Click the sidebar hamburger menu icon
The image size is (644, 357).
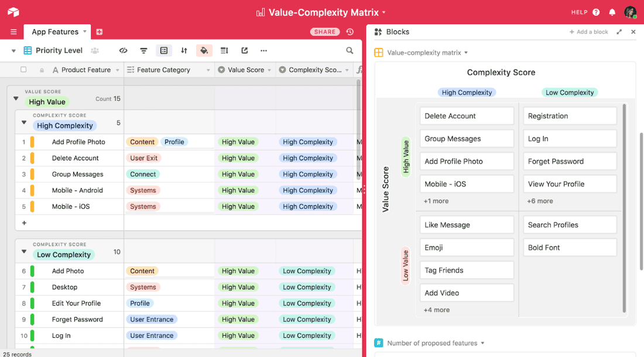[x=13, y=32]
